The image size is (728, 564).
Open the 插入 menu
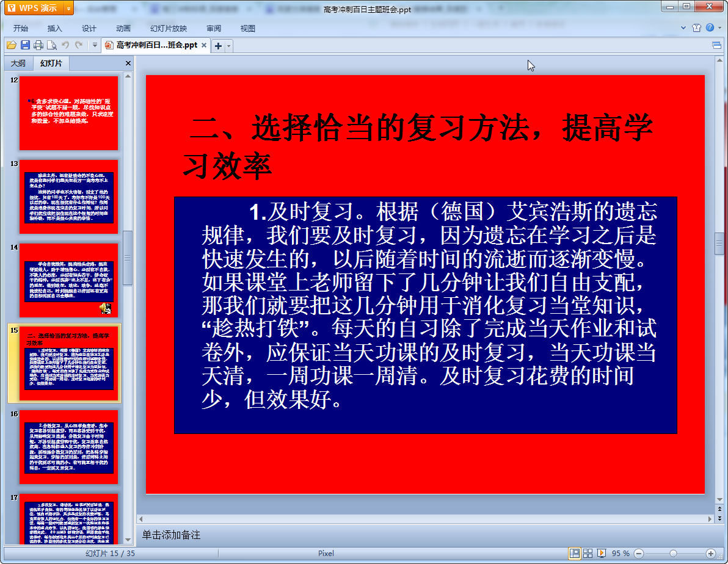[x=54, y=28]
